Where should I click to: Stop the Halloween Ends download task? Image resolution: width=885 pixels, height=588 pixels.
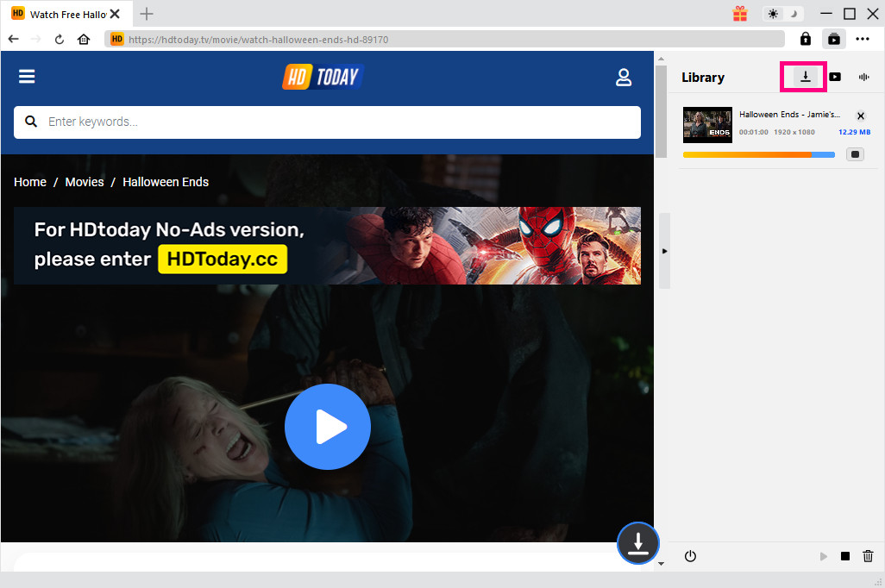click(854, 154)
